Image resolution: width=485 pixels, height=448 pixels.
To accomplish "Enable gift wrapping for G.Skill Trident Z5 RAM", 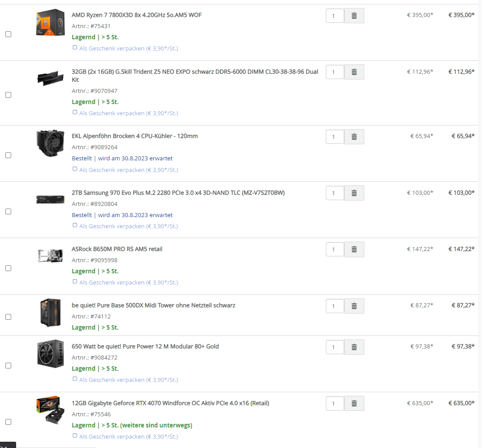I will [75, 112].
